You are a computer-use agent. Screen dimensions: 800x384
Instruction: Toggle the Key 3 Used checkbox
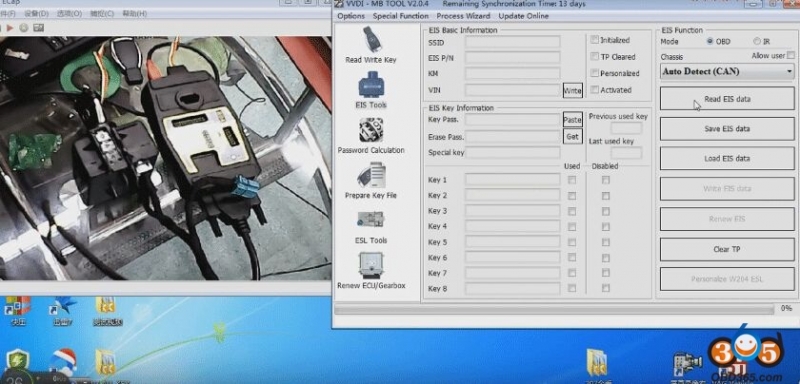click(x=572, y=211)
